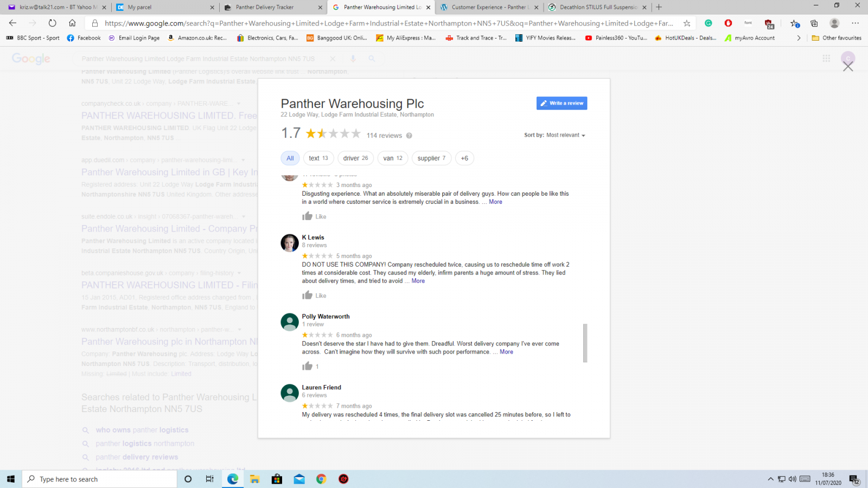
Task: Close the reviews overlay with X
Action: tap(848, 67)
